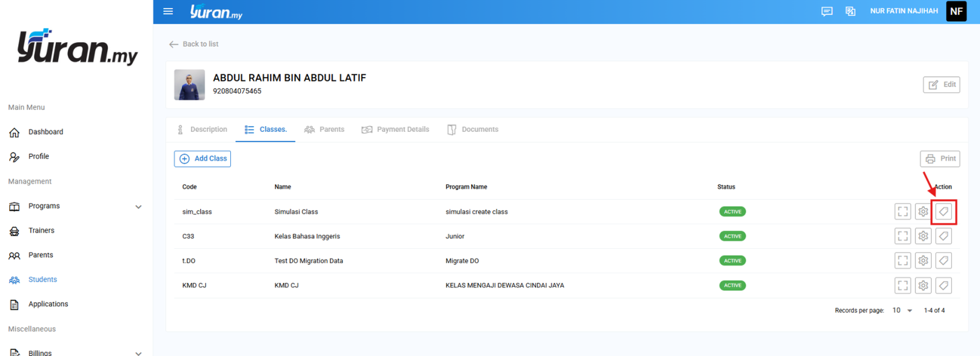Click the '1-4 of 4' pagination text
Image resolution: width=980 pixels, height=356 pixels.
(934, 310)
